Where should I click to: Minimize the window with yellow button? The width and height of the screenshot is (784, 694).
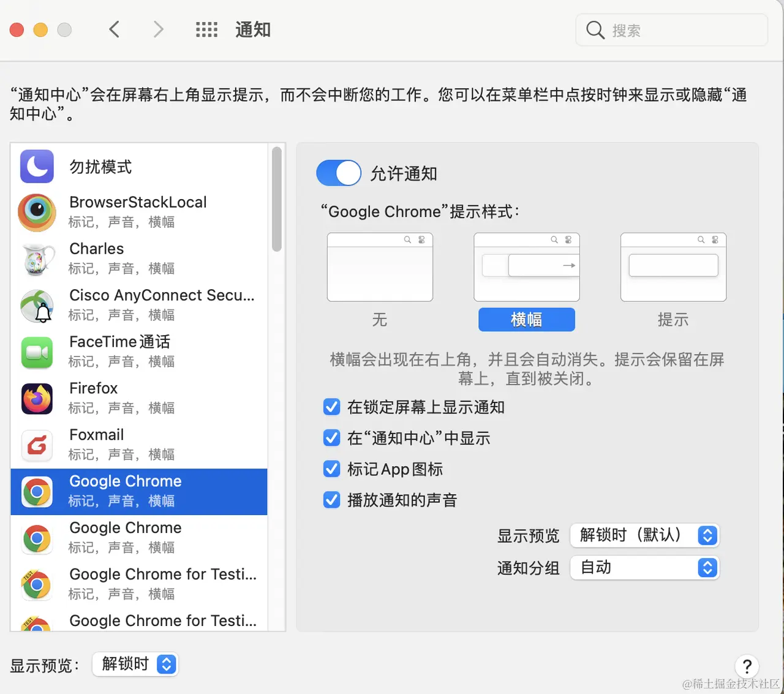(40, 29)
